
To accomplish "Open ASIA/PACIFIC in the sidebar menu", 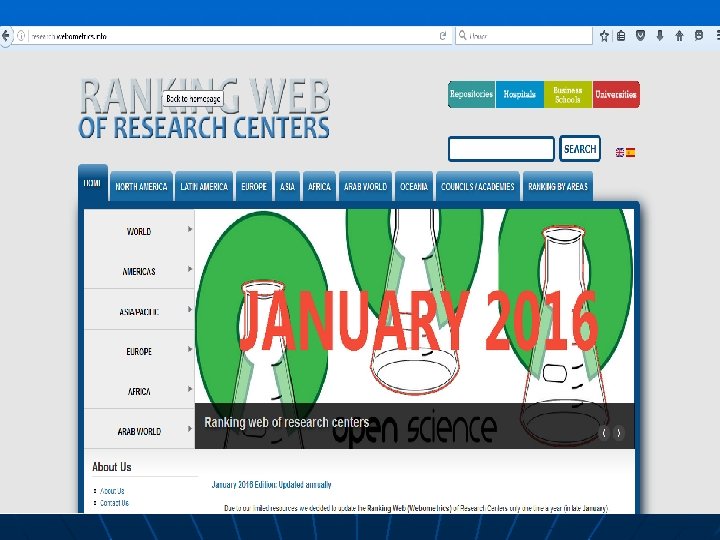I will pos(139,312).
